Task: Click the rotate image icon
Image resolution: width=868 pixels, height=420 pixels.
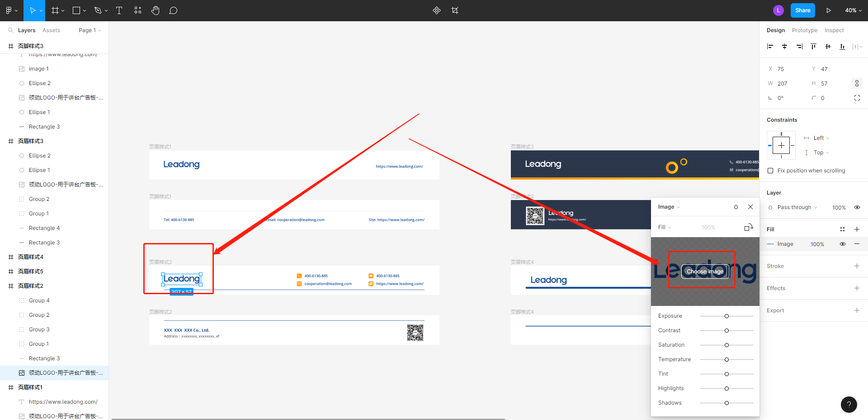Action: coord(749,227)
